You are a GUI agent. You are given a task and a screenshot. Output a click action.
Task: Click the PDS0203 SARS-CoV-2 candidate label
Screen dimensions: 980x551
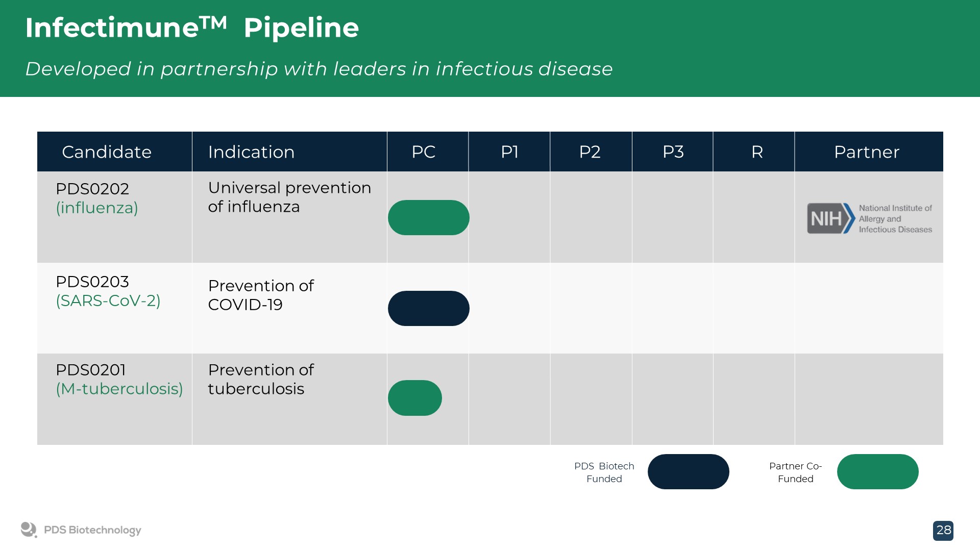coord(108,291)
